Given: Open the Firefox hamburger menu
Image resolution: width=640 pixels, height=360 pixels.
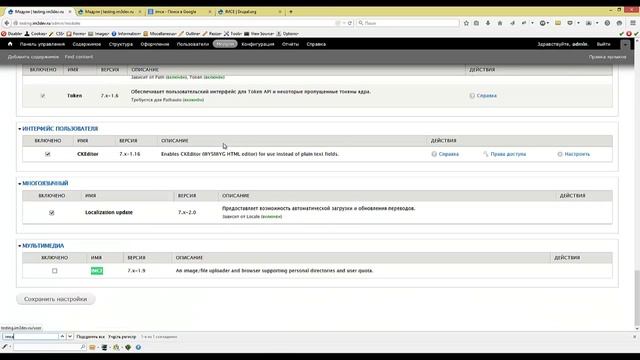Looking at the screenshot, I should (x=633, y=23).
